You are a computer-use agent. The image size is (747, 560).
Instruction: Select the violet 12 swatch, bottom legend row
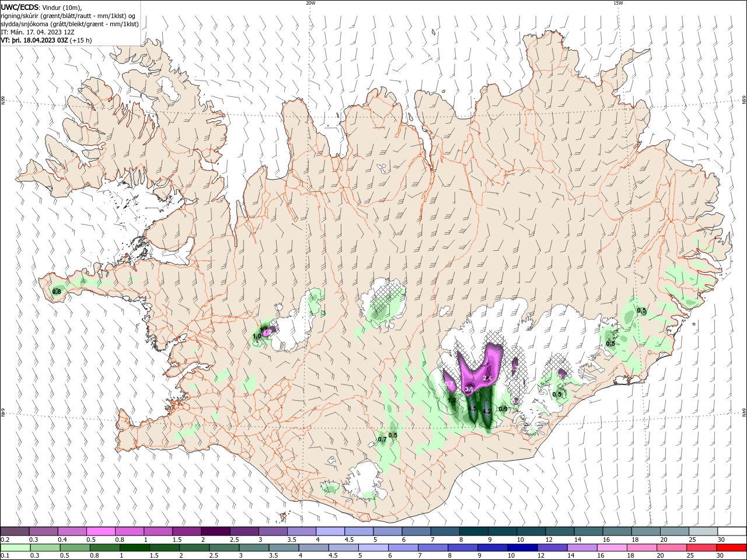[553, 548]
